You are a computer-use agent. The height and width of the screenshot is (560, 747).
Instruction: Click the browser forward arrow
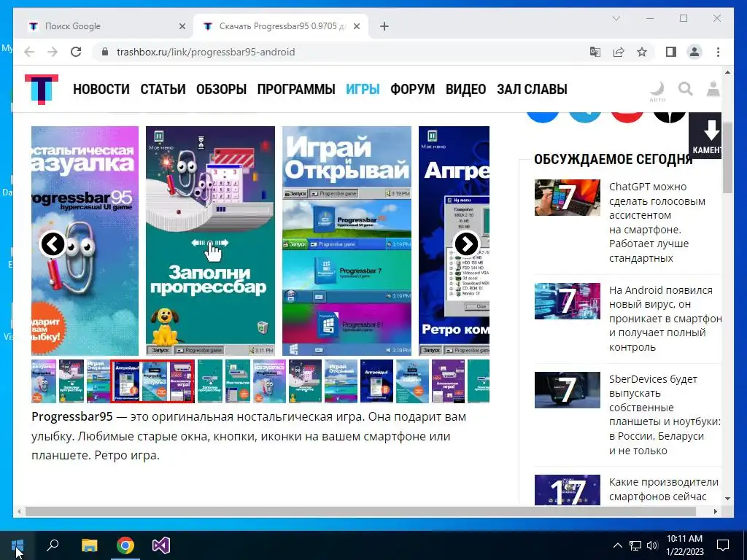[53, 52]
